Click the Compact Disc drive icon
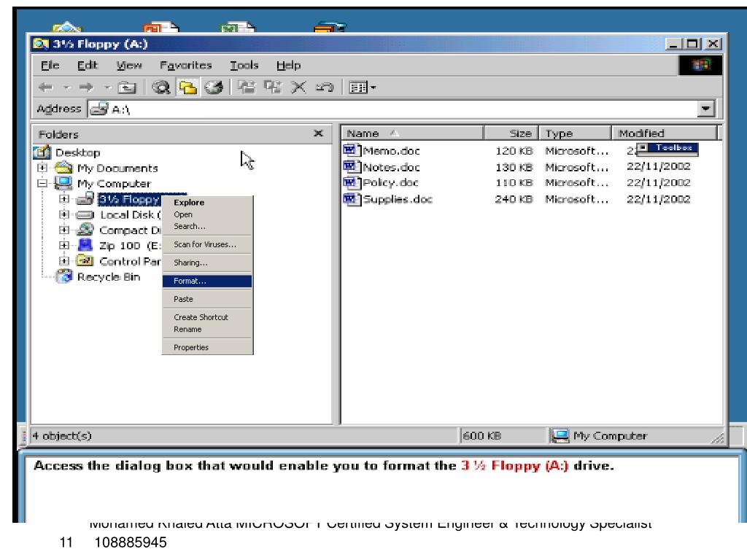The width and height of the screenshot is (747, 560). click(85, 230)
